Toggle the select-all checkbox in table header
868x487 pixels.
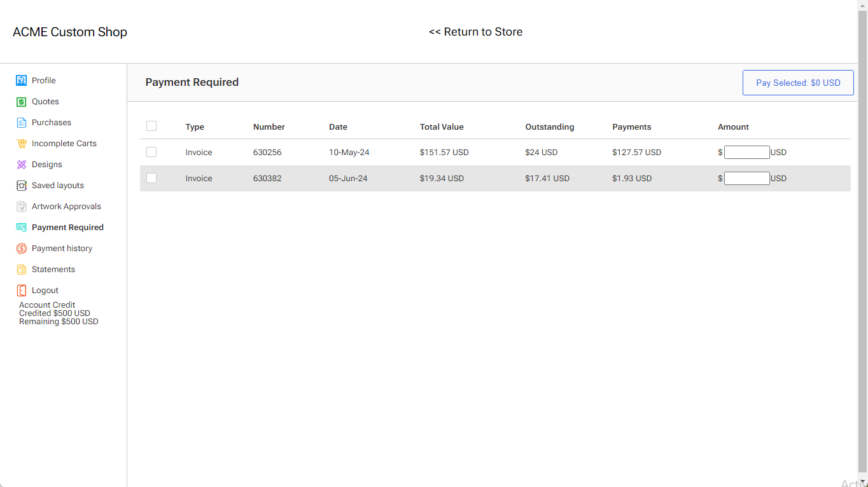tap(151, 126)
